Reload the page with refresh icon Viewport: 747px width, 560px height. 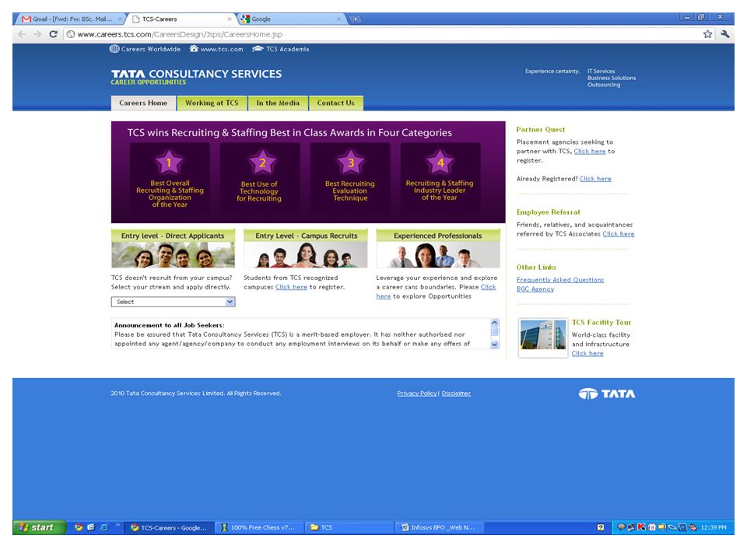click(54, 34)
